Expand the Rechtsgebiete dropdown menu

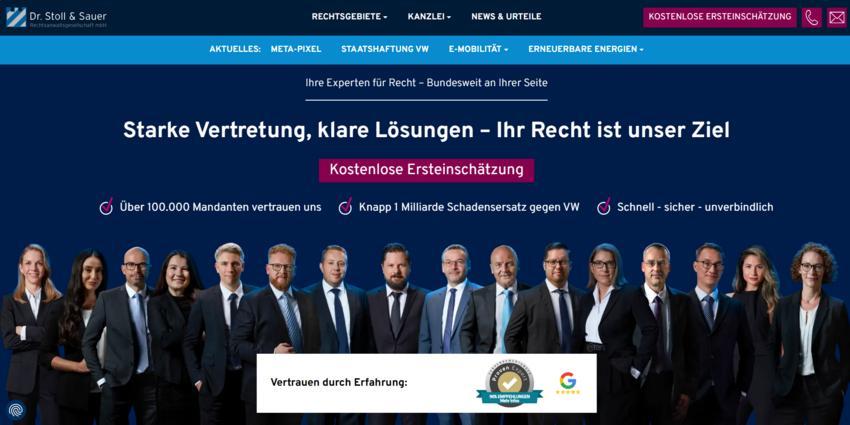(349, 17)
